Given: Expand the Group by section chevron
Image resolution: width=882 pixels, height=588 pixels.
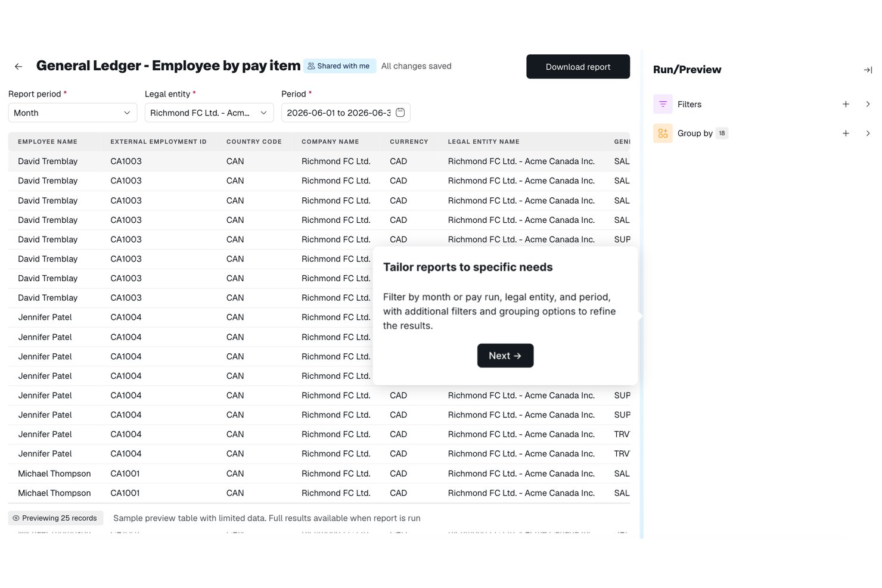Looking at the screenshot, I should pos(868,133).
